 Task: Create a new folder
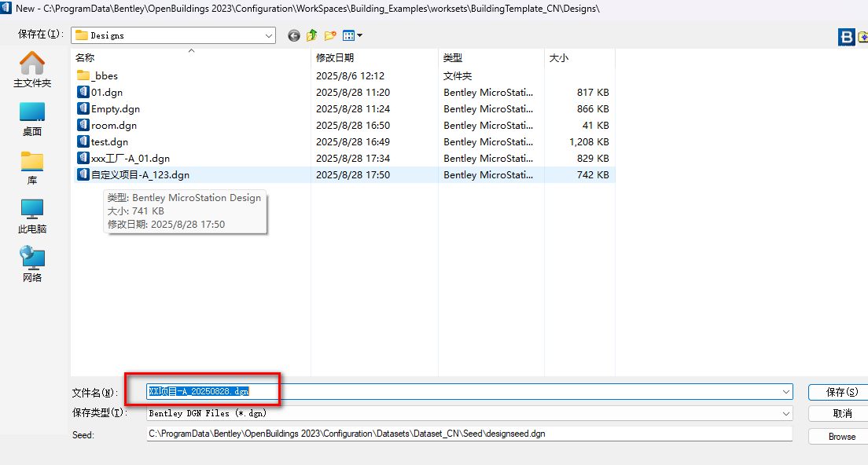click(x=330, y=35)
